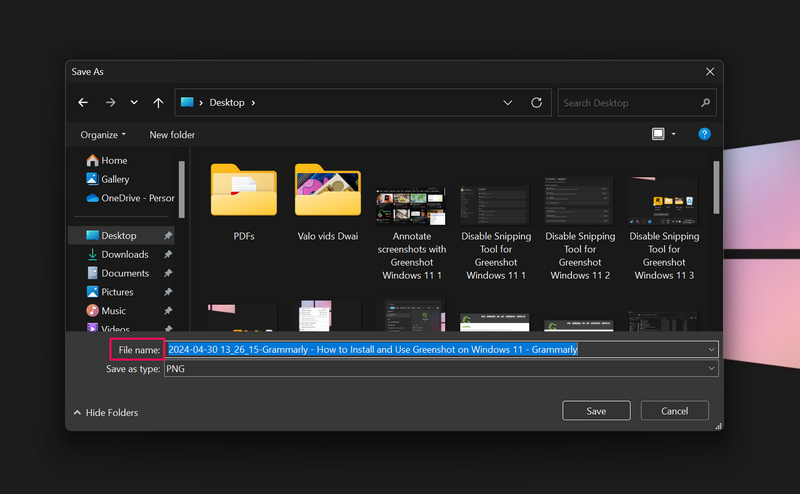Expand the Save as type dropdown

coord(711,368)
